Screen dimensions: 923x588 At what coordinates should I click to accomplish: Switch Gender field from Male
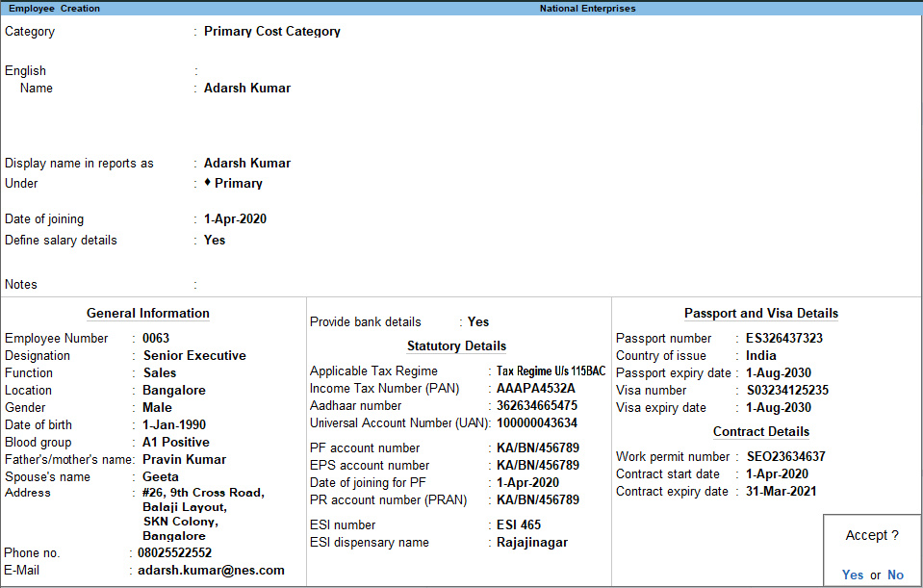(x=158, y=407)
